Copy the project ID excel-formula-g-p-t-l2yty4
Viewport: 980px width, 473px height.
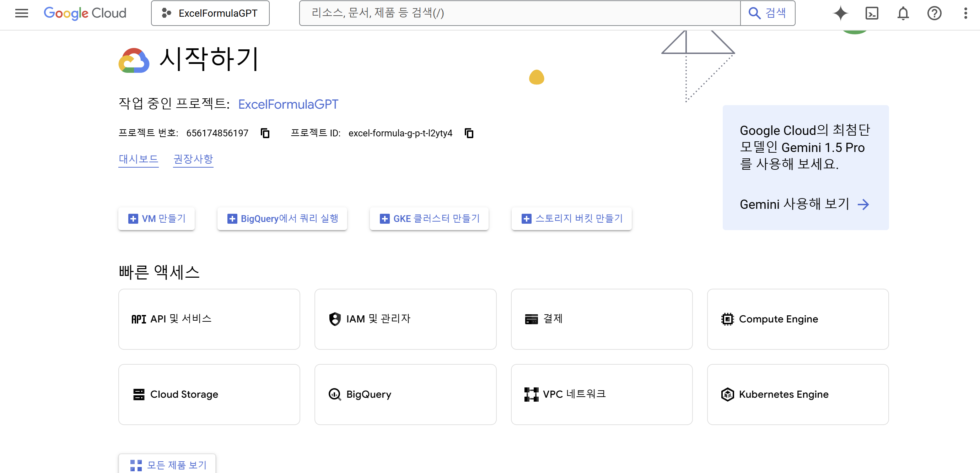tap(469, 133)
